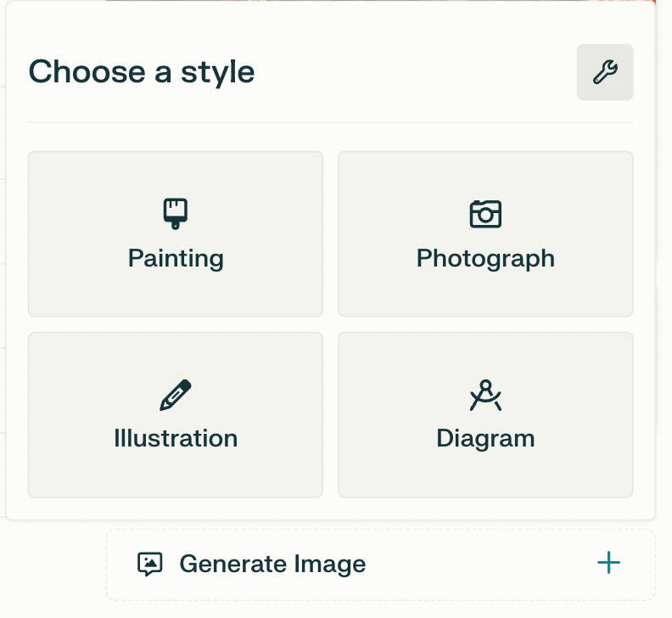
Task: Click the "Illustration" text label
Action: (x=176, y=438)
